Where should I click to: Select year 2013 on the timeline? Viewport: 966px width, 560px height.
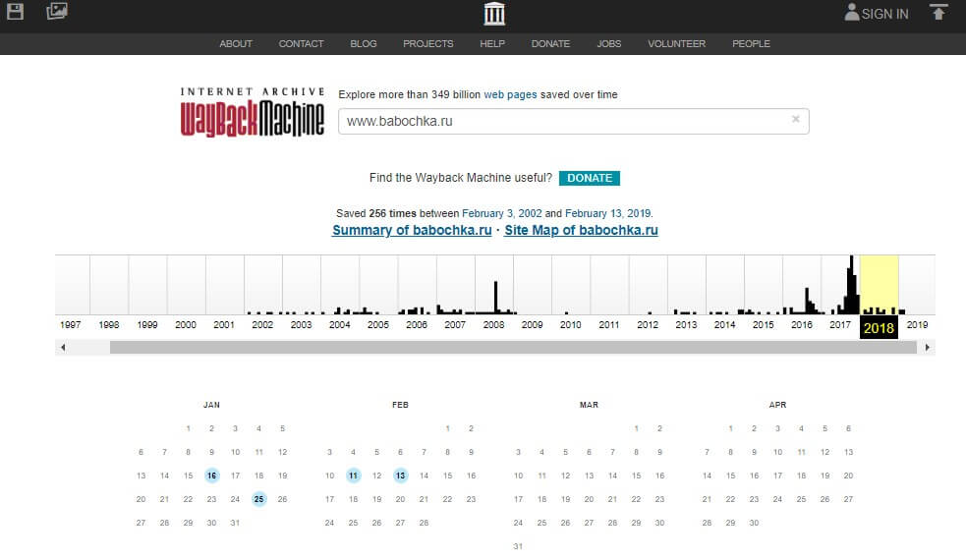point(686,324)
